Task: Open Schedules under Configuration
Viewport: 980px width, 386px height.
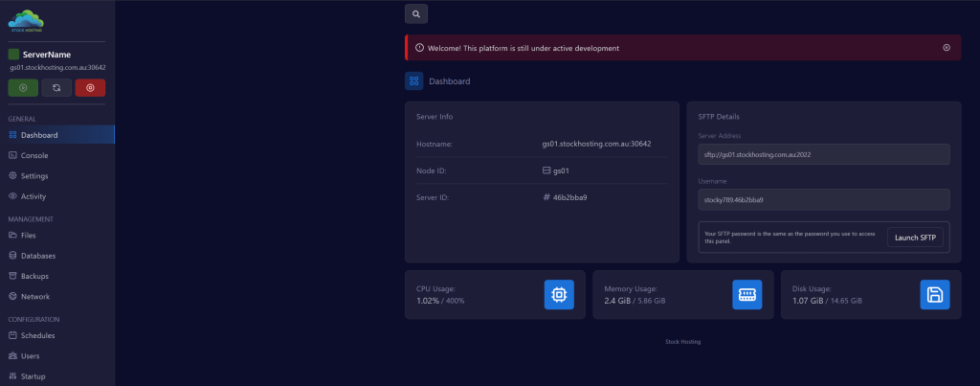Action: click(x=37, y=336)
